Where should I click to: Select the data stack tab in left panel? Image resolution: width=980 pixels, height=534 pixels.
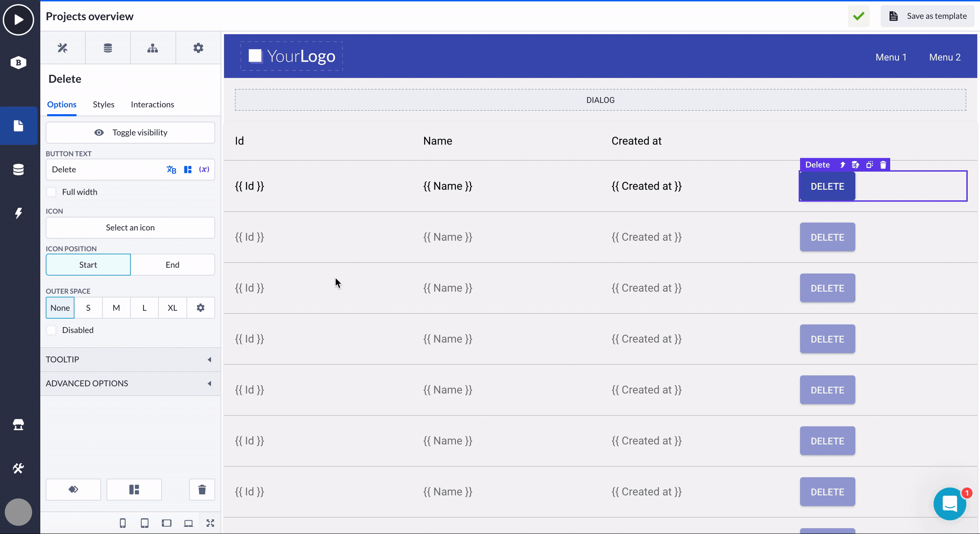pos(108,48)
